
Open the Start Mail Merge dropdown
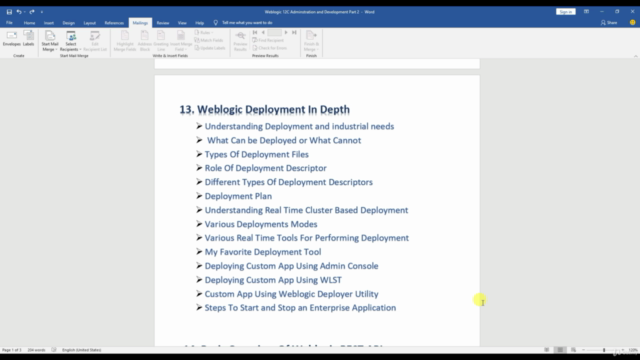click(50, 41)
